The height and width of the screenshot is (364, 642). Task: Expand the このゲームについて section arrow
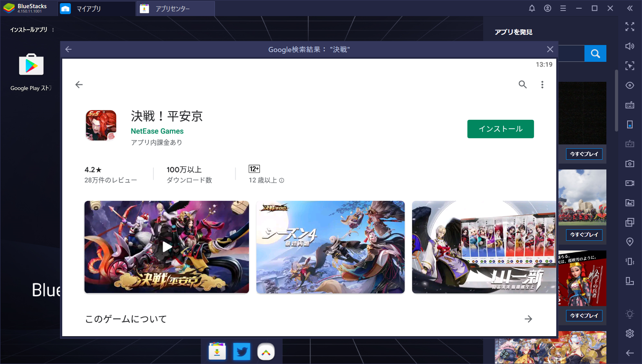click(528, 319)
